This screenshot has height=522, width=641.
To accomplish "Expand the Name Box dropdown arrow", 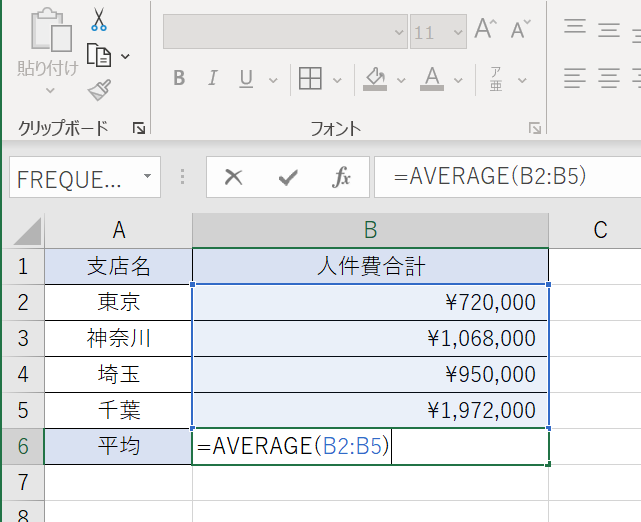I will pos(147,177).
